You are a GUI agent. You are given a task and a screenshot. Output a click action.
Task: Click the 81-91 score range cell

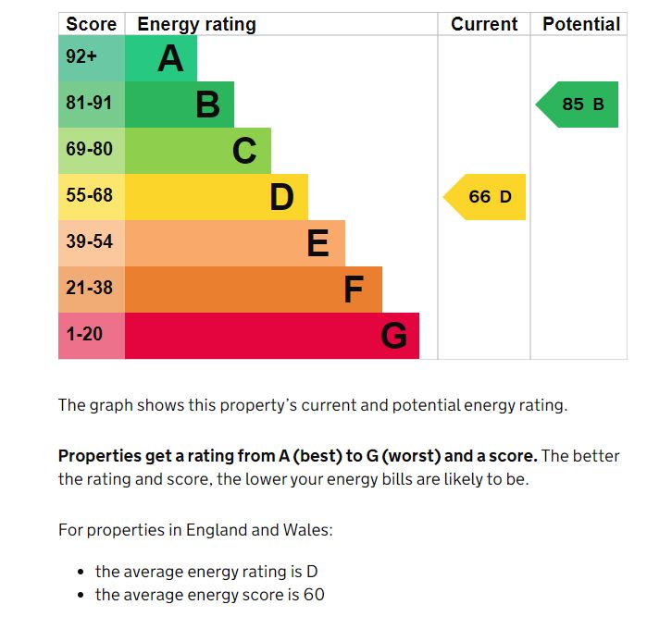(91, 105)
